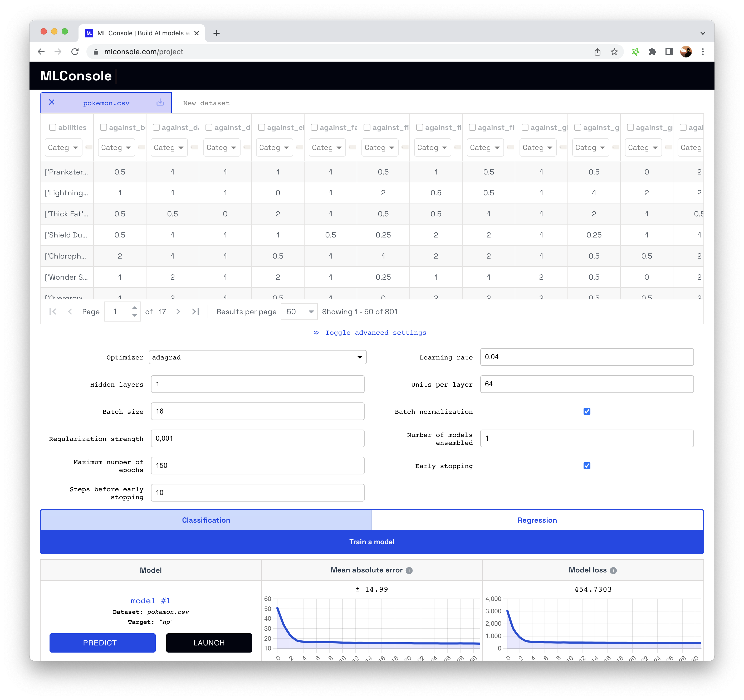Uncheck the Early stopping checkbox

pyautogui.click(x=586, y=466)
